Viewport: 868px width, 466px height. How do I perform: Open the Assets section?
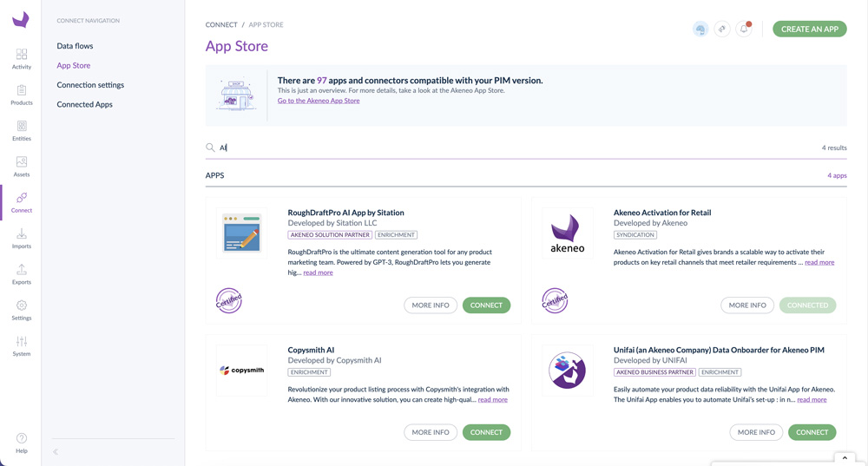[22, 167]
